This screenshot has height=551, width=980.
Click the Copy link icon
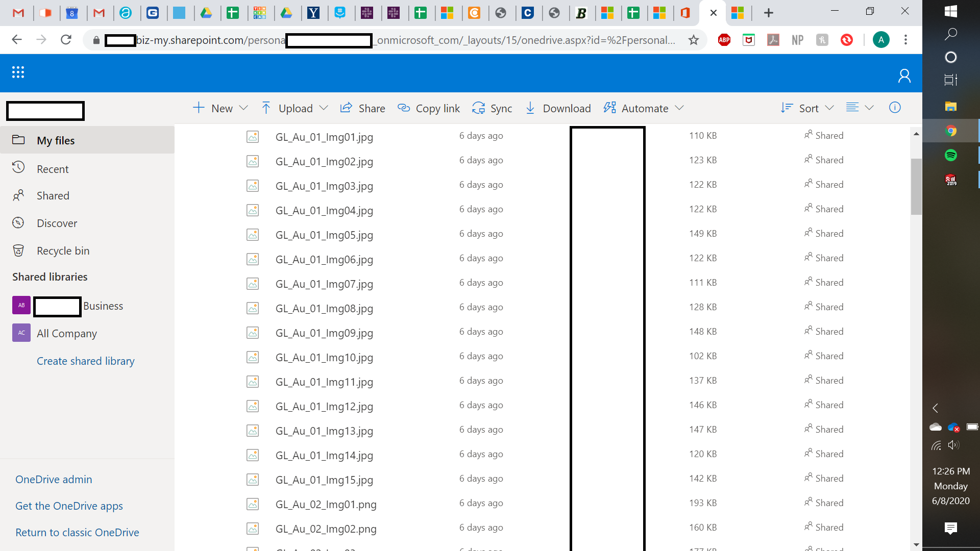[x=404, y=108]
